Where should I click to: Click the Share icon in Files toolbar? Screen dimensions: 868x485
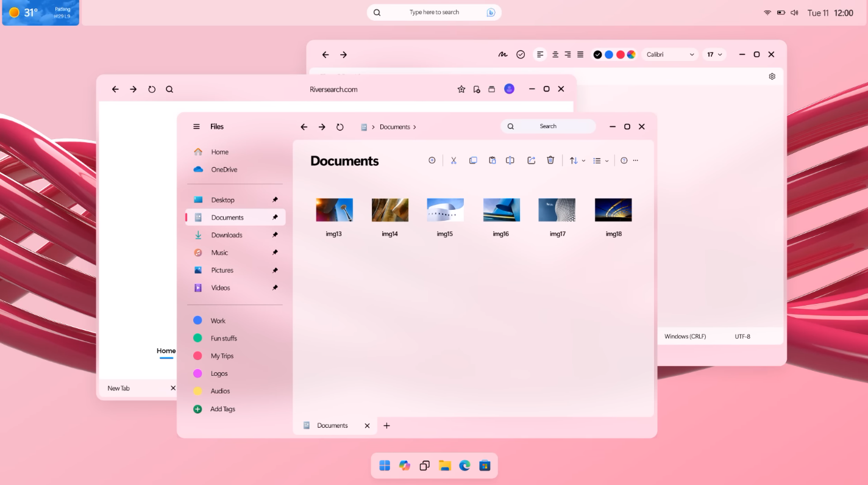(531, 160)
